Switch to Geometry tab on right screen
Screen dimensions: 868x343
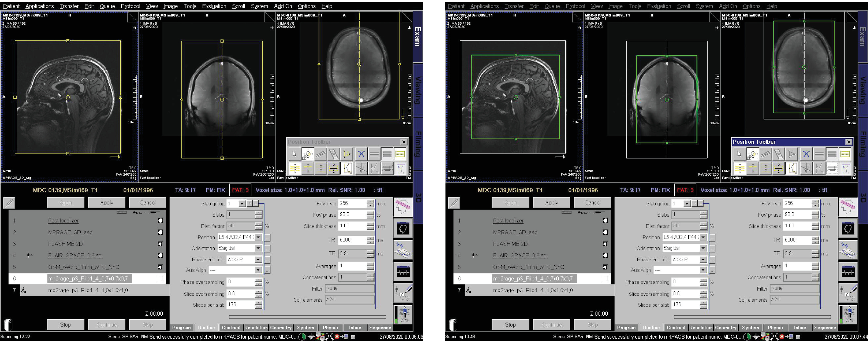point(725,327)
